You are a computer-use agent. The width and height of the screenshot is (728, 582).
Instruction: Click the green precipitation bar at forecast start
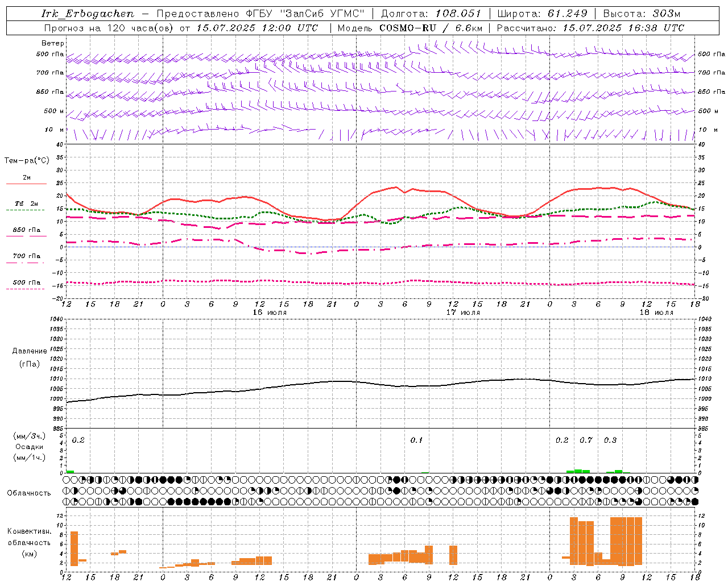[x=70, y=471]
